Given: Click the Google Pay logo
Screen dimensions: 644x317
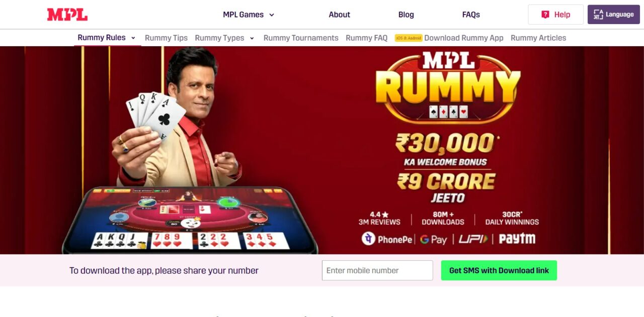Looking at the screenshot, I should [x=434, y=239].
